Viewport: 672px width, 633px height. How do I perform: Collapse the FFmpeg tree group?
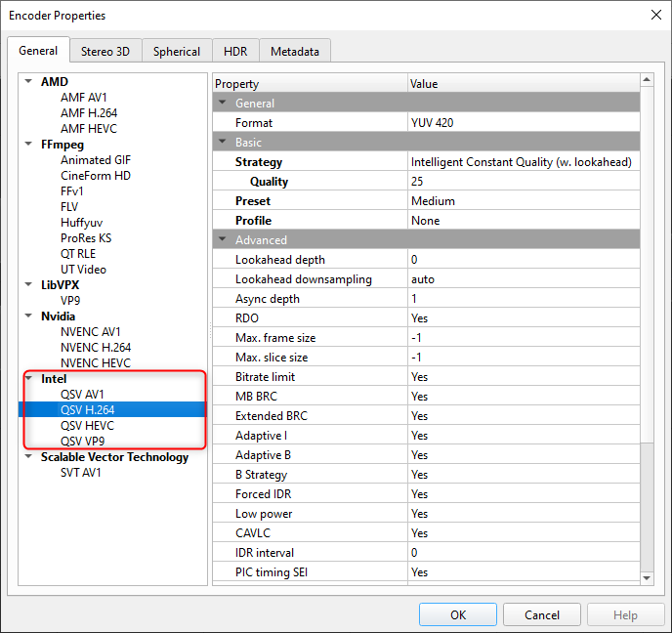(29, 145)
